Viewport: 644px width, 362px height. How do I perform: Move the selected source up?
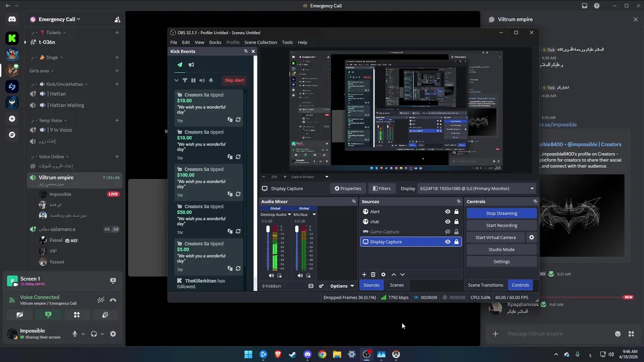pos(394,275)
